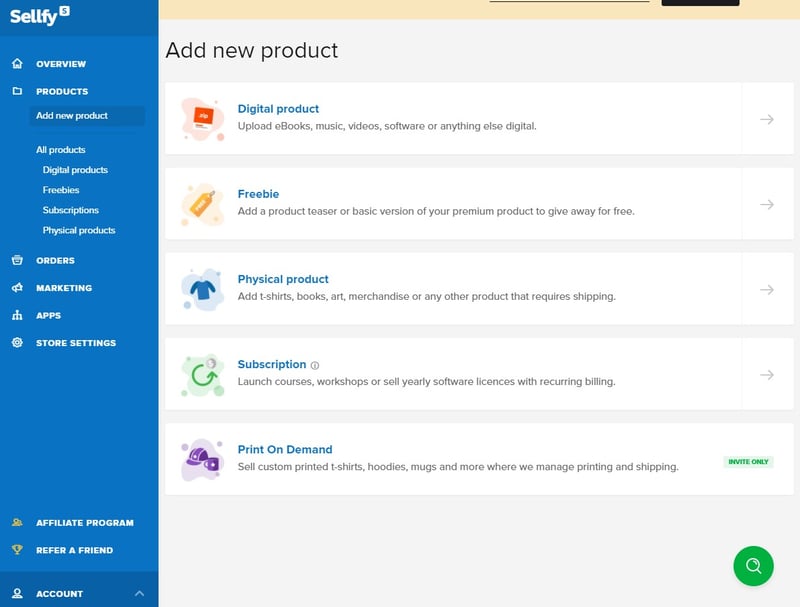Click the Apps icon in sidebar

coord(17,316)
